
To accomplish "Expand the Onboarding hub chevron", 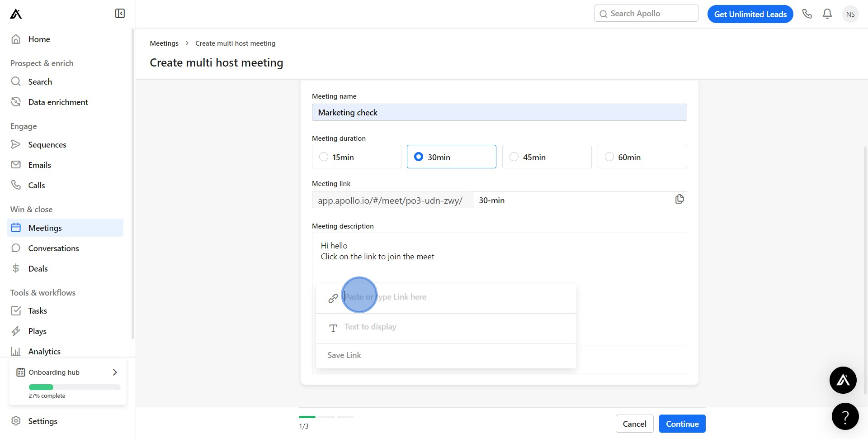I will (x=115, y=372).
